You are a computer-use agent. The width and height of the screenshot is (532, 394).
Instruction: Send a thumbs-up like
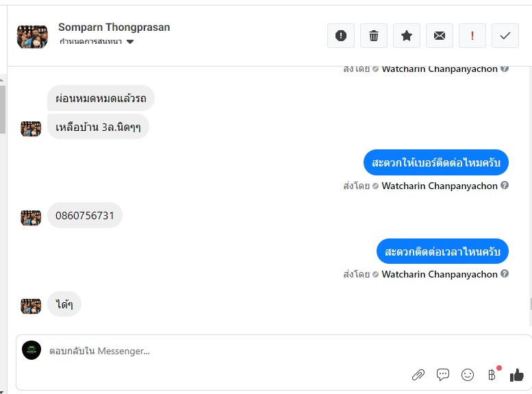[x=517, y=375]
